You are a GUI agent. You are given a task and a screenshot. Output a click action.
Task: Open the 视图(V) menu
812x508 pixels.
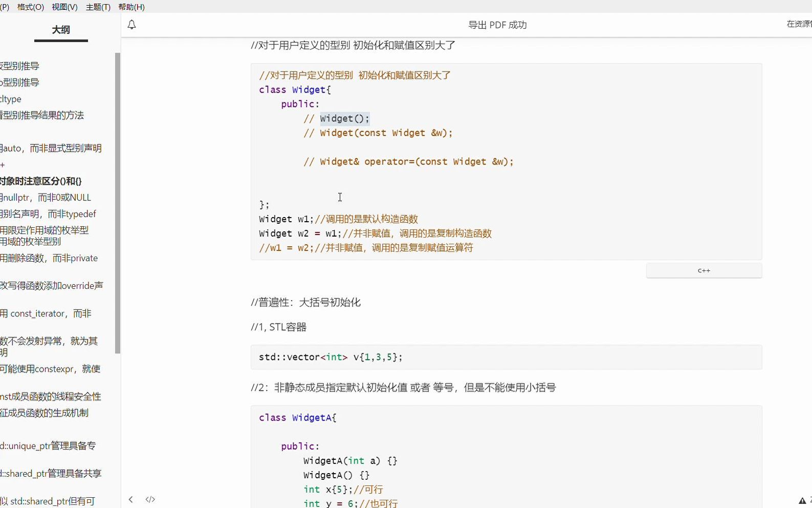pyautogui.click(x=64, y=7)
